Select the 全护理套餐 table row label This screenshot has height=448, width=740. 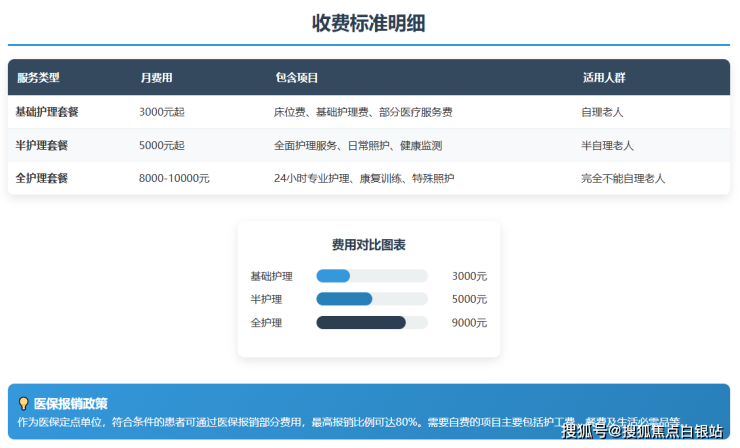coord(41,178)
